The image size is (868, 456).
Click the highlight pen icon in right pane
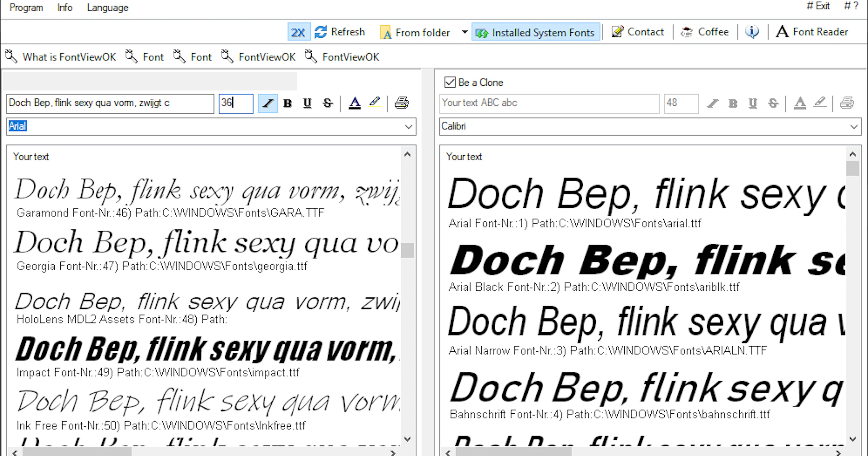820,103
